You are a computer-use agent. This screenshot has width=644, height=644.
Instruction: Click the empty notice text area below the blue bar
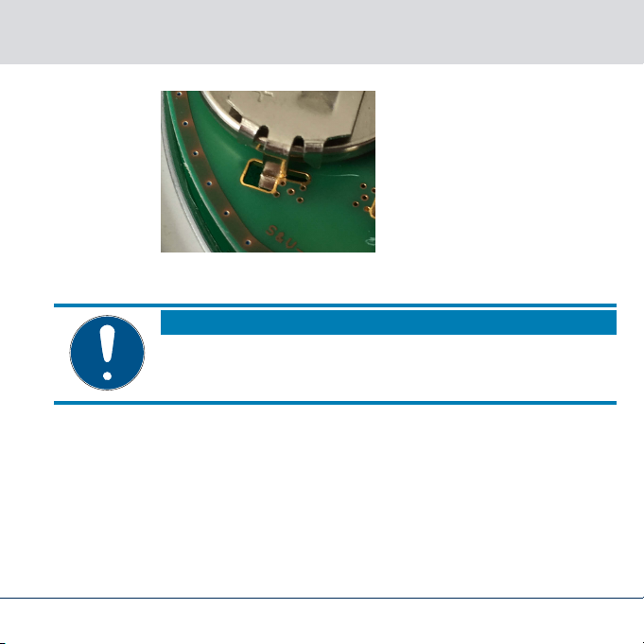388,368
